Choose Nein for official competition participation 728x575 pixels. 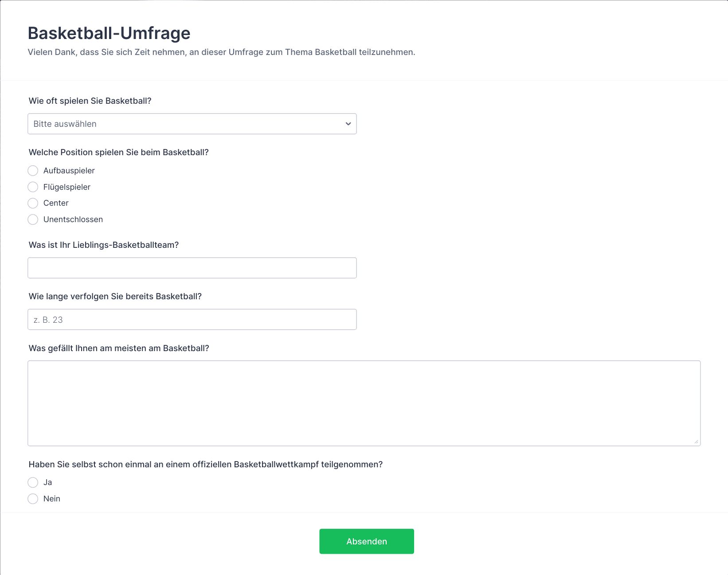click(33, 499)
